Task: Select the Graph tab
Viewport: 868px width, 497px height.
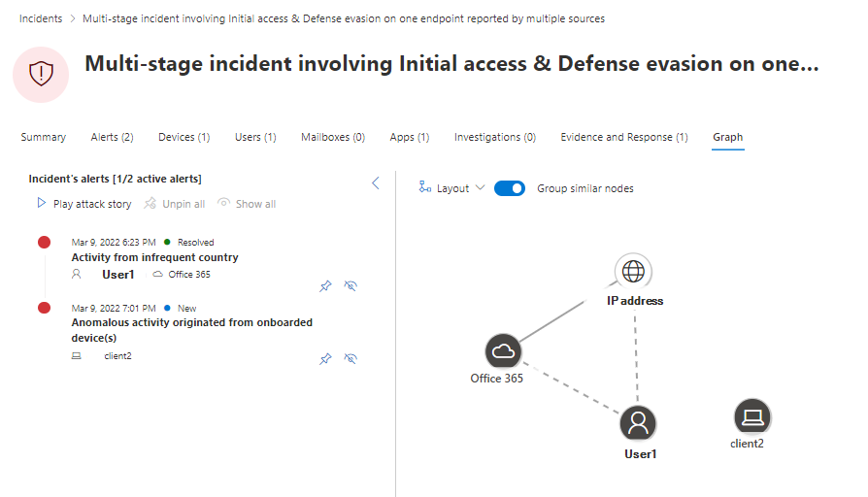Action: coord(727,137)
